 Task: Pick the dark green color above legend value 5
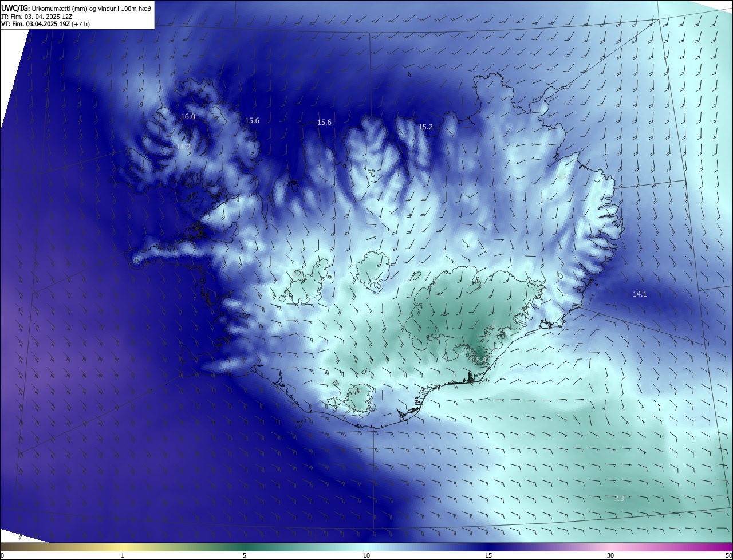point(245,547)
